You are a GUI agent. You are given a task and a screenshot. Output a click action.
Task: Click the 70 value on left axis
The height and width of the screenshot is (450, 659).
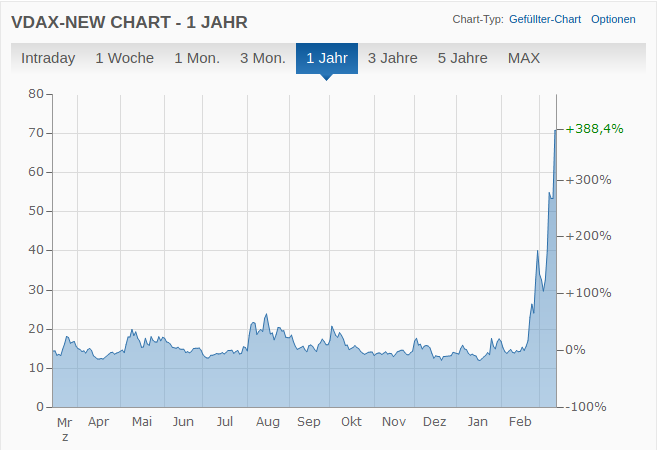(x=36, y=133)
